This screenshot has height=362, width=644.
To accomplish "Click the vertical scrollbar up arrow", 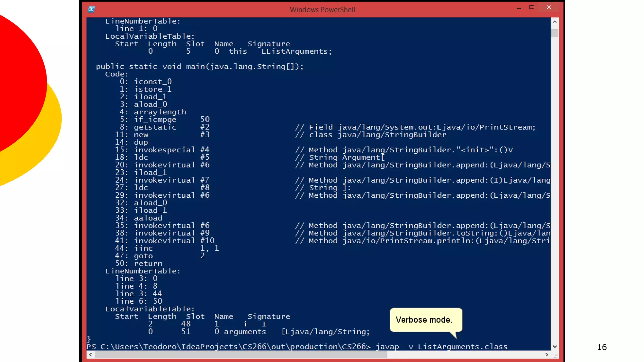I will [x=555, y=22].
